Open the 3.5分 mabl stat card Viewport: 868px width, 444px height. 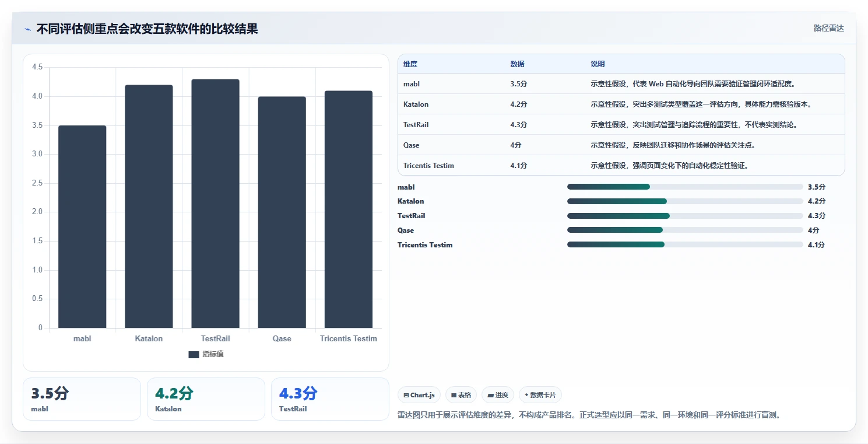[x=82, y=399]
